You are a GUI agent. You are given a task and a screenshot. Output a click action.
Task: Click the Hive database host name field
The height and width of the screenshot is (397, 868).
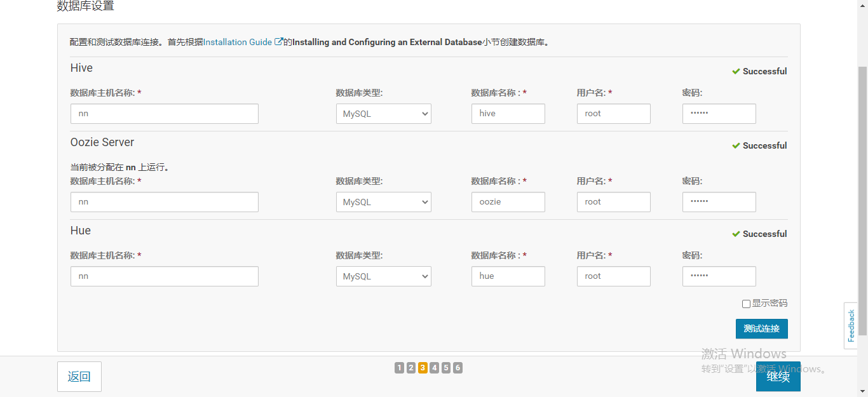click(165, 114)
